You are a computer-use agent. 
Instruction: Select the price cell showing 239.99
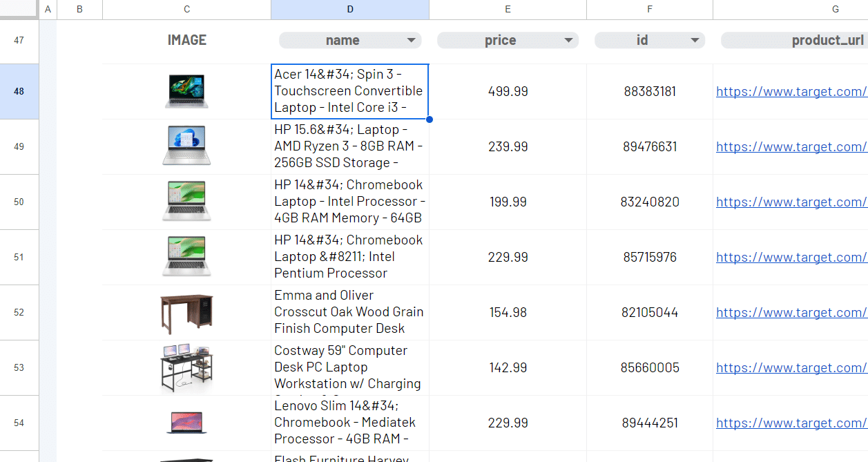[x=508, y=146]
